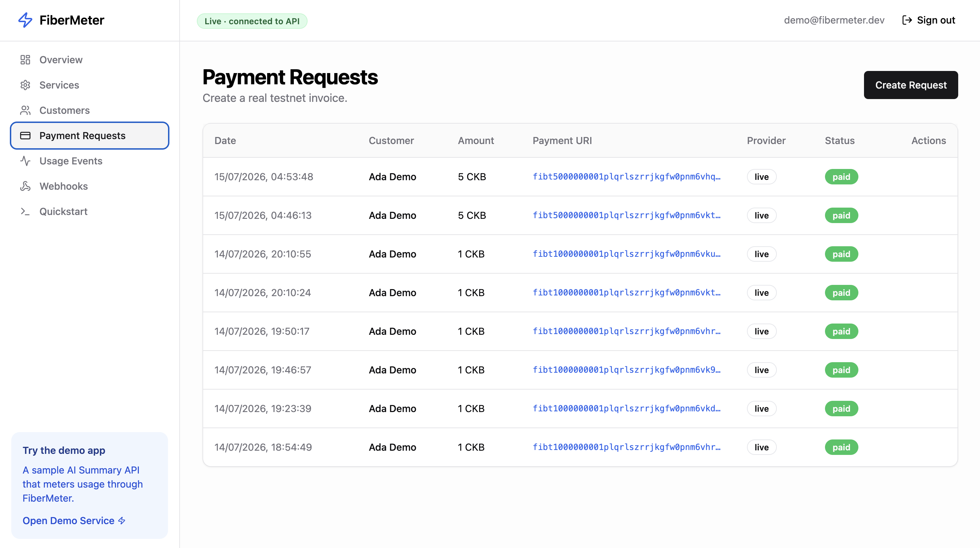Open payment URI in the 18:54:49 row

coord(626,447)
